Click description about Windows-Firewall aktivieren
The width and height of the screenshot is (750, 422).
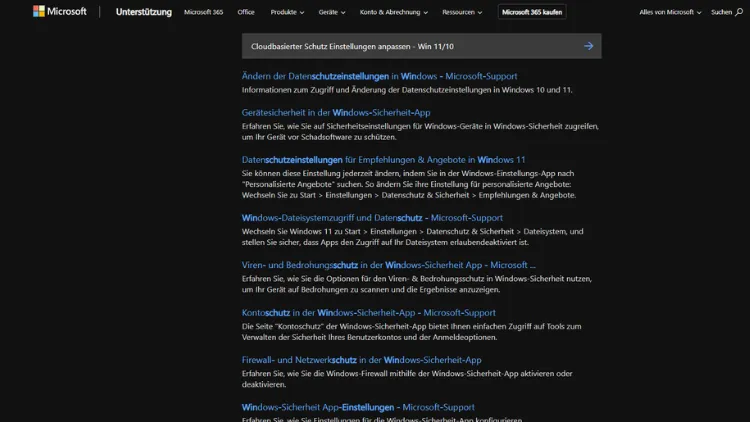407,379
